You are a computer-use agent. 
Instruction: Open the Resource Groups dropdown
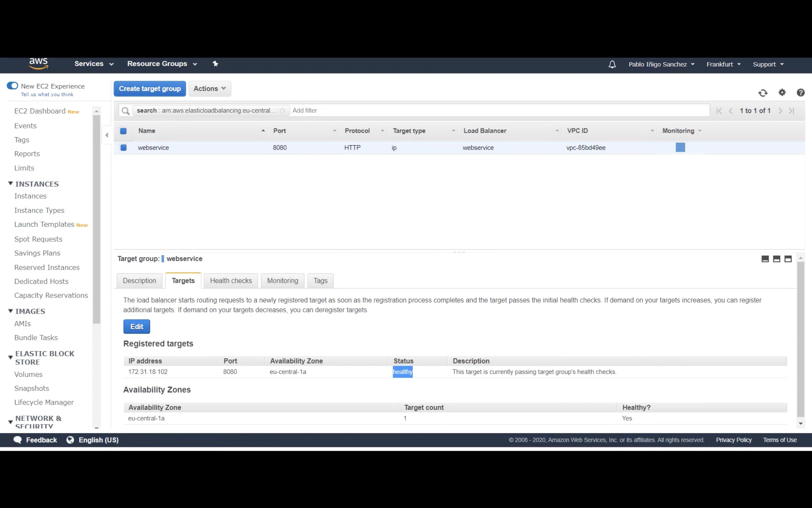(x=162, y=64)
